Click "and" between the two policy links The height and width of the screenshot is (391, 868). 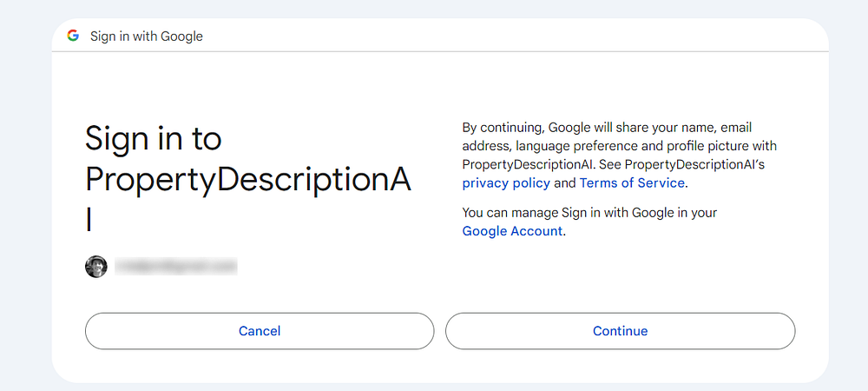(565, 182)
